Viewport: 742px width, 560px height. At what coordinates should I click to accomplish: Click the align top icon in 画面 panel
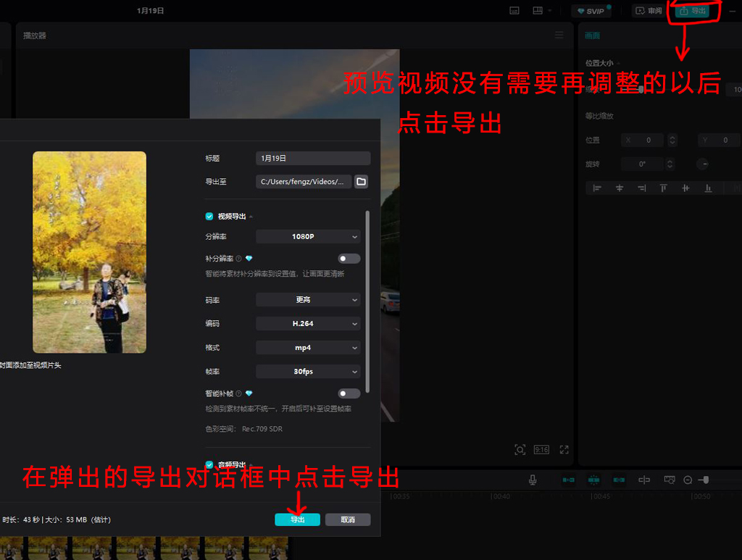point(663,188)
